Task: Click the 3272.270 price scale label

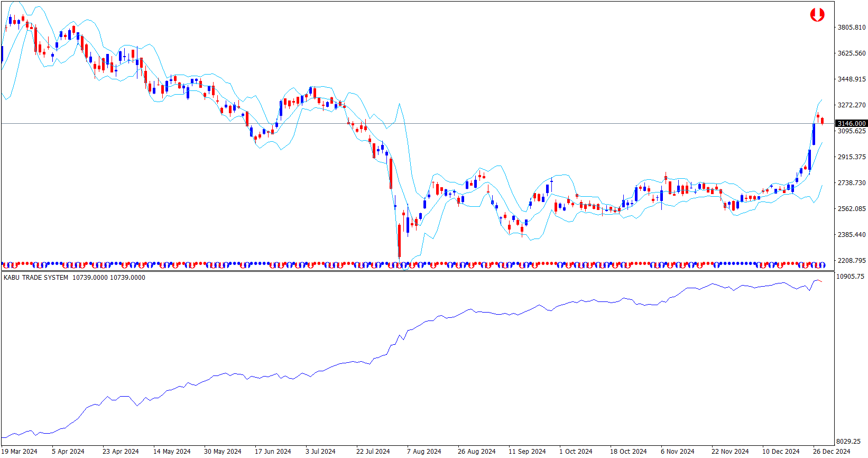Action: pyautogui.click(x=852, y=105)
